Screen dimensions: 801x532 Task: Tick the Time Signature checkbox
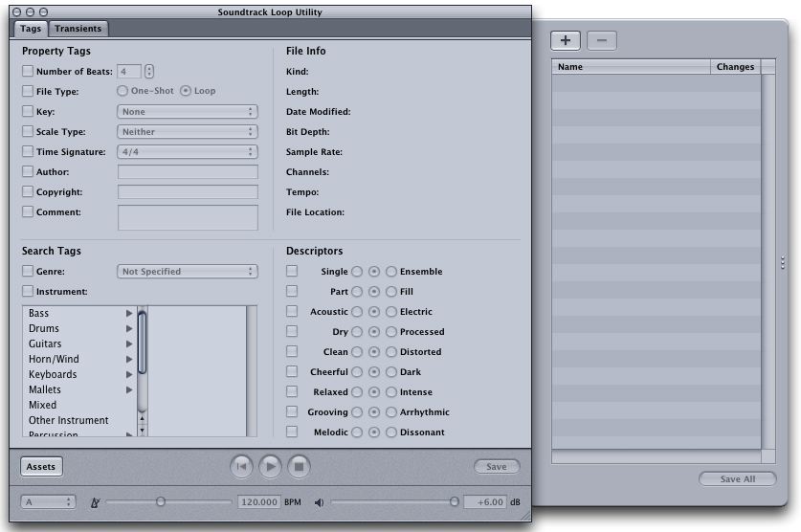tap(28, 151)
